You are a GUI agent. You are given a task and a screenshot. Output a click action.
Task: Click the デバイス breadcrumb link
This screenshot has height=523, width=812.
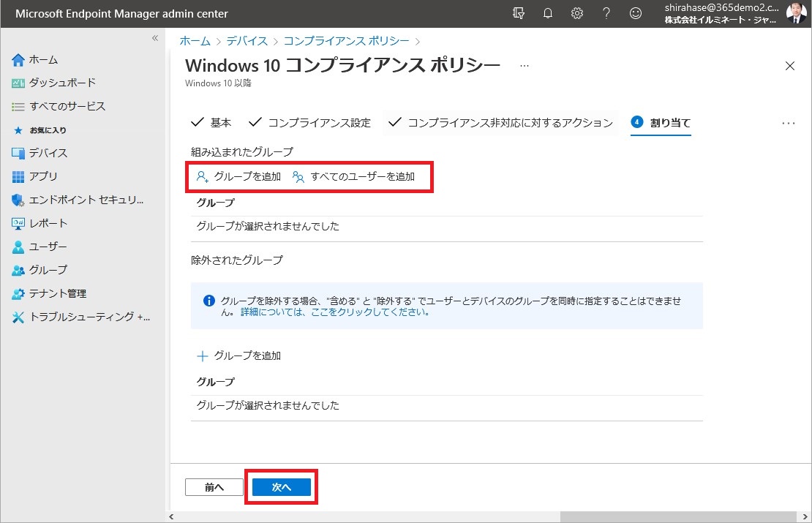click(x=247, y=41)
